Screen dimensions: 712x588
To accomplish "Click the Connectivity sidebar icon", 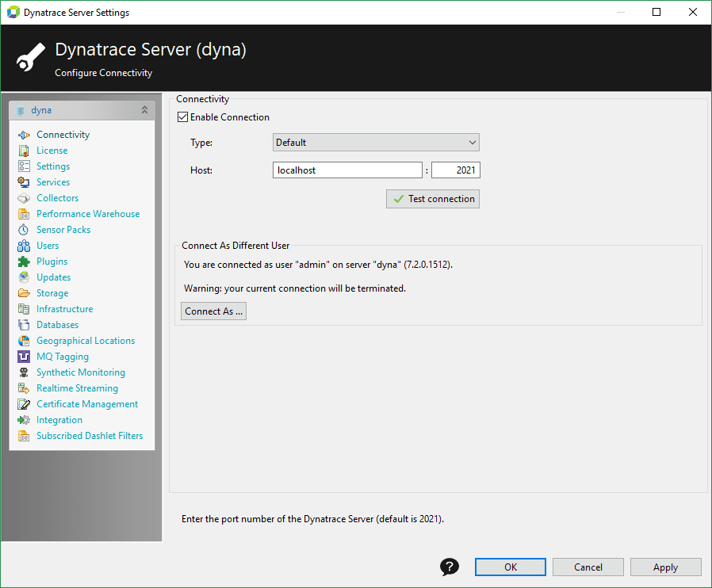I will (x=24, y=135).
